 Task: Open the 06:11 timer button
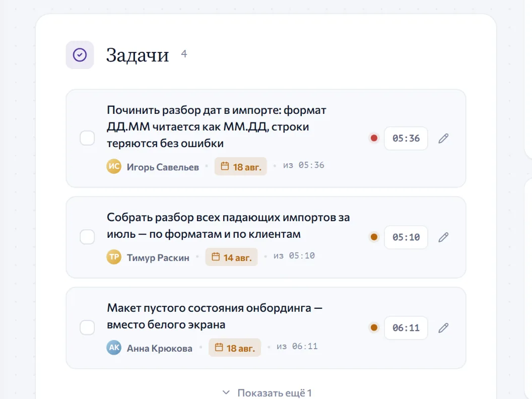coord(406,328)
